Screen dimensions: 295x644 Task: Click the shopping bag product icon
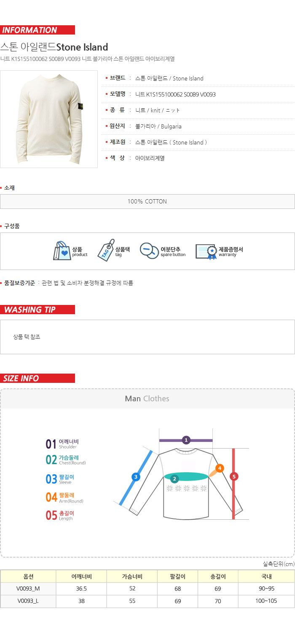click(62, 251)
